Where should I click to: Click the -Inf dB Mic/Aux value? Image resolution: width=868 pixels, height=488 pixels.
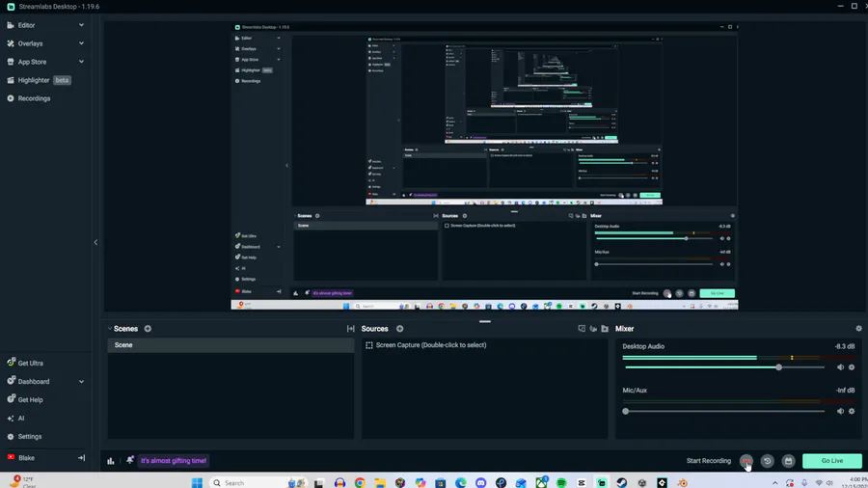(x=845, y=390)
